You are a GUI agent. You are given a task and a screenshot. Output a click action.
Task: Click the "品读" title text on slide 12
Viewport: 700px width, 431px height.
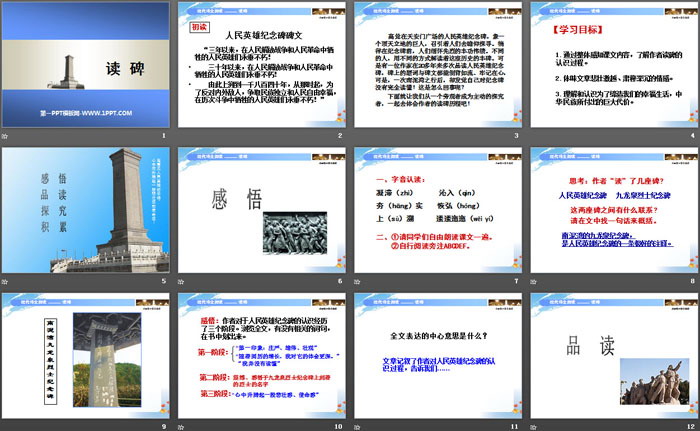pyautogui.click(x=585, y=345)
